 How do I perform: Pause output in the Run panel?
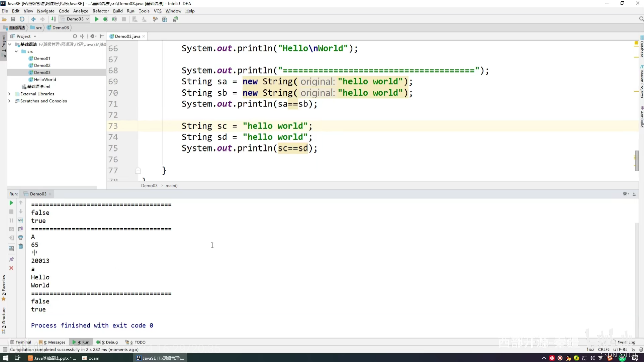click(x=11, y=221)
